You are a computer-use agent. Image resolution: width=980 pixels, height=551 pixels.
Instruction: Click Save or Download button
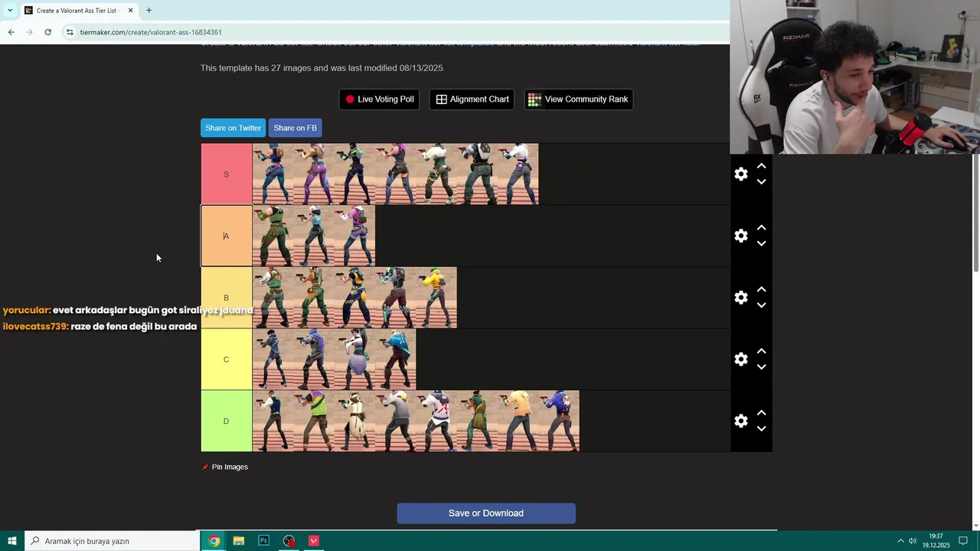tap(486, 514)
